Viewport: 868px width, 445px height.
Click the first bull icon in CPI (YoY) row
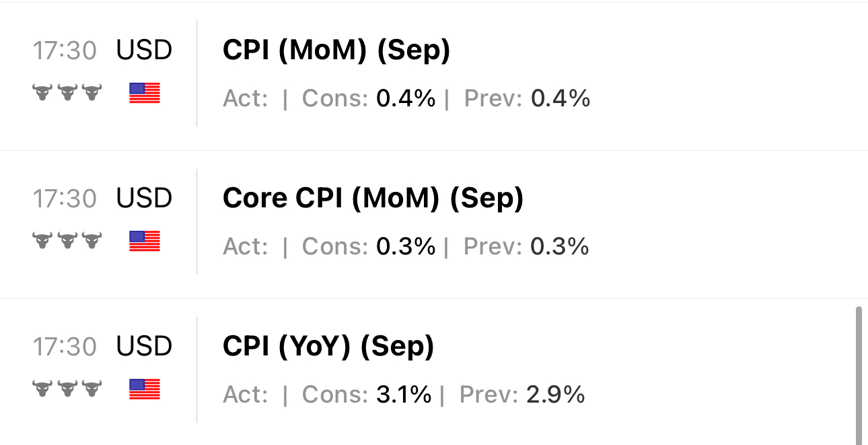43,389
